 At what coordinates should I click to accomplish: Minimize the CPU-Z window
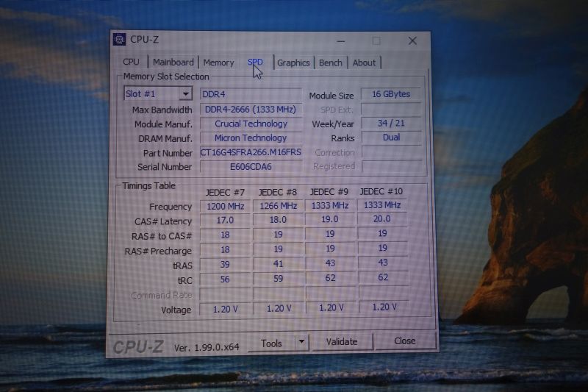click(x=340, y=41)
